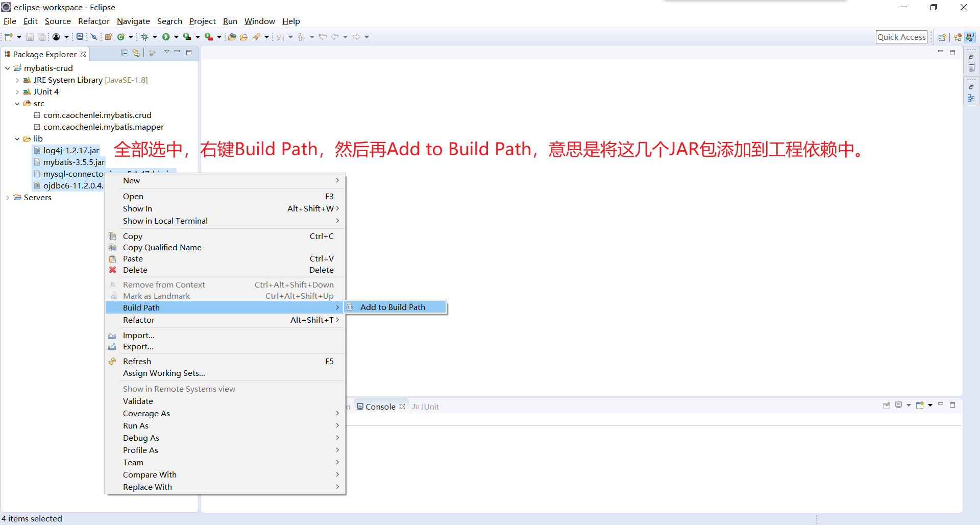This screenshot has width=980, height=525.
Task: Open the New file dropdown arrow
Action: pyautogui.click(x=19, y=37)
